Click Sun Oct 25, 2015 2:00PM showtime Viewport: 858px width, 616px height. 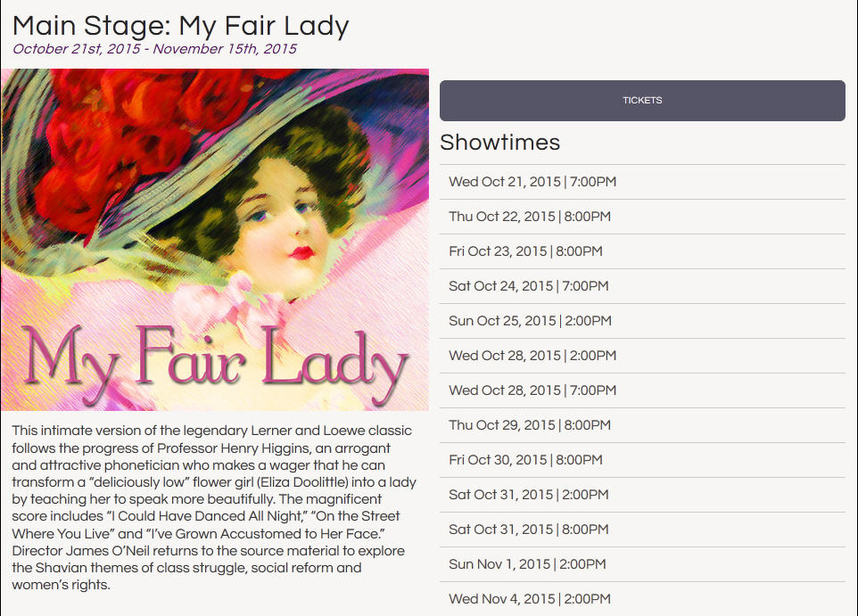point(530,321)
